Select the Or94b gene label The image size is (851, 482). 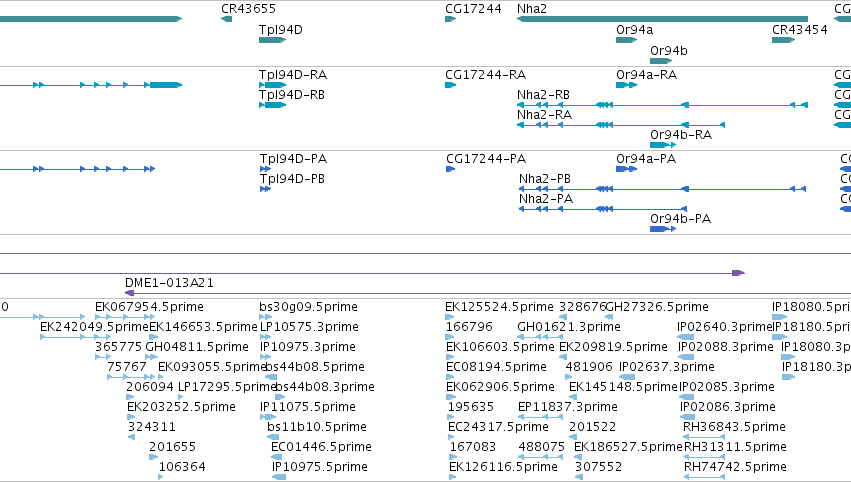pyautogui.click(x=669, y=50)
